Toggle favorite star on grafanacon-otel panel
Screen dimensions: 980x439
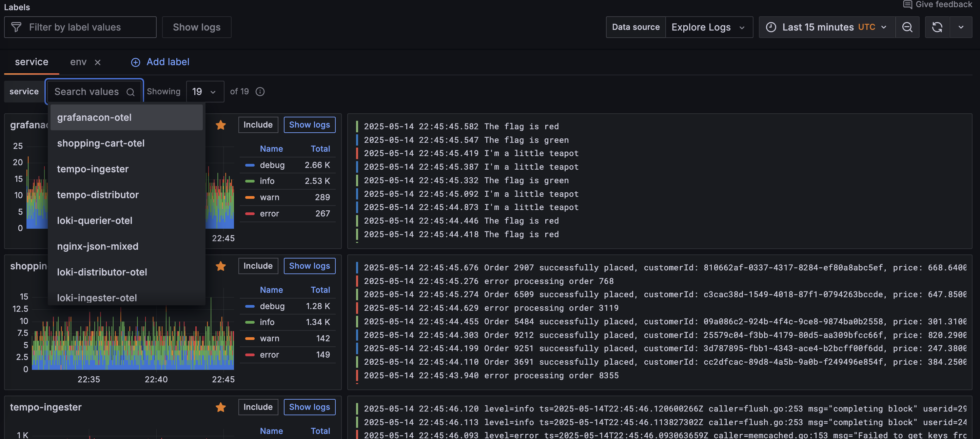coord(221,125)
